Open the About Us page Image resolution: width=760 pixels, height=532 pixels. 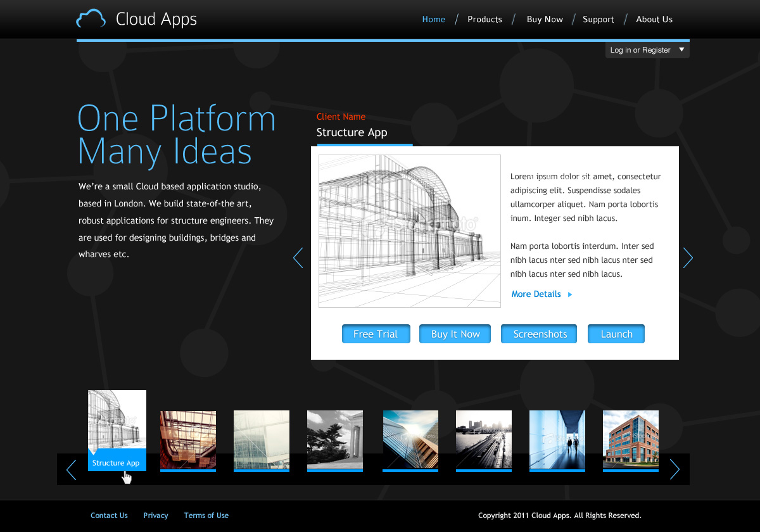(654, 20)
